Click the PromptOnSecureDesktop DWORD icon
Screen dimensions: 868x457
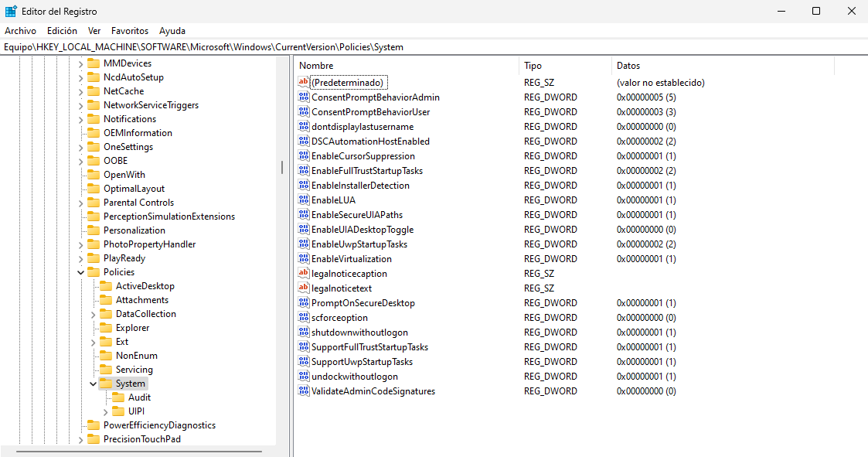tap(304, 303)
